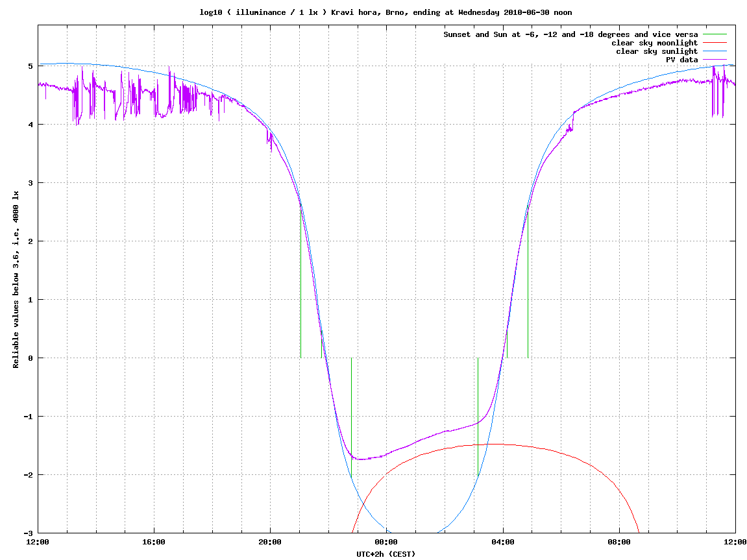Click x-axis label '00:00'
The image size is (747, 560).
(386, 542)
